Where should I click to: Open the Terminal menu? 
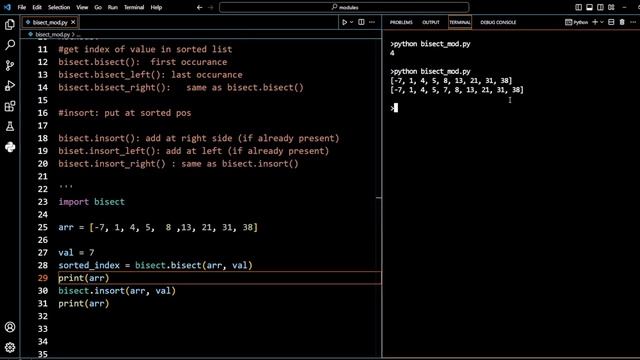134,7
